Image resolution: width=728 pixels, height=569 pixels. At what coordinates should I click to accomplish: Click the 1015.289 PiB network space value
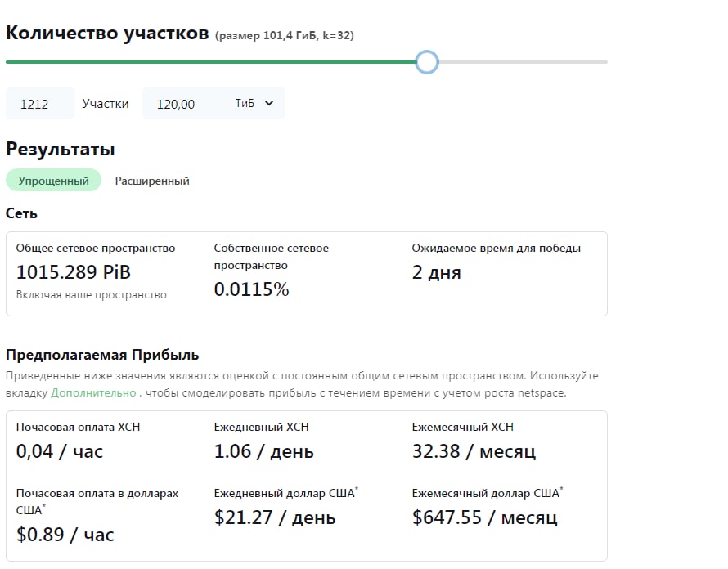click(74, 272)
